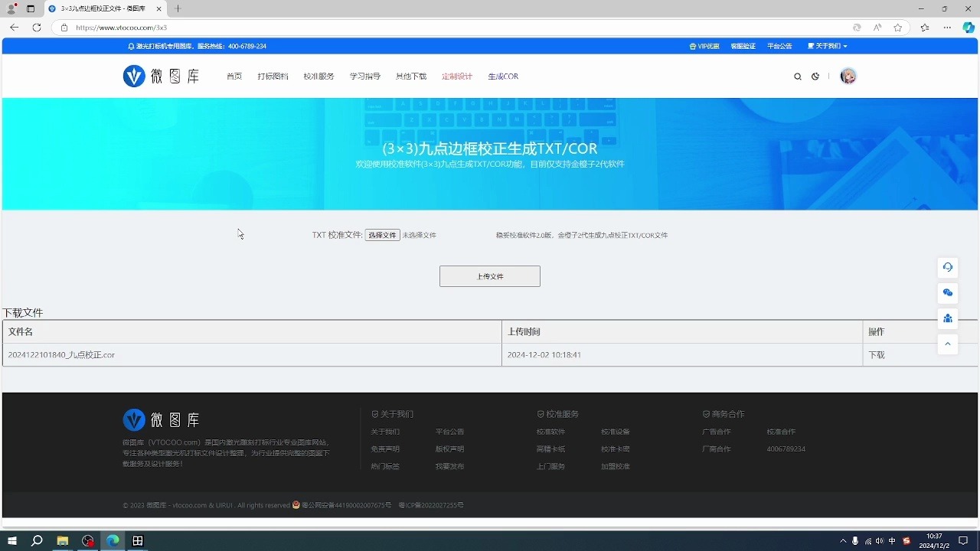Open the user avatar menu
Viewport: 980px width, 551px height.
(x=848, y=76)
